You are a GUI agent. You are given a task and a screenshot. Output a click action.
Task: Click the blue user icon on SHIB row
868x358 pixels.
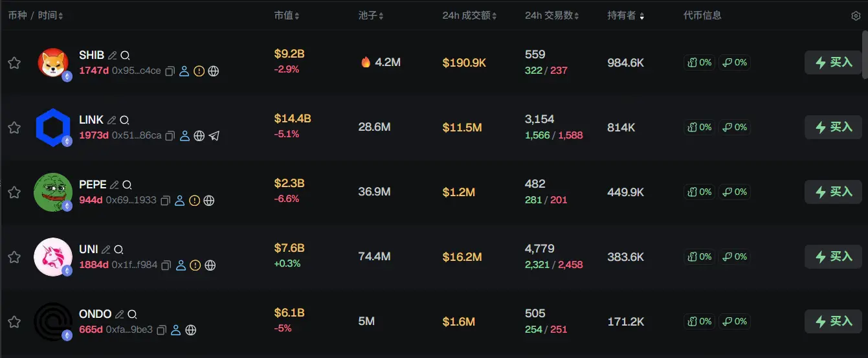tap(184, 71)
